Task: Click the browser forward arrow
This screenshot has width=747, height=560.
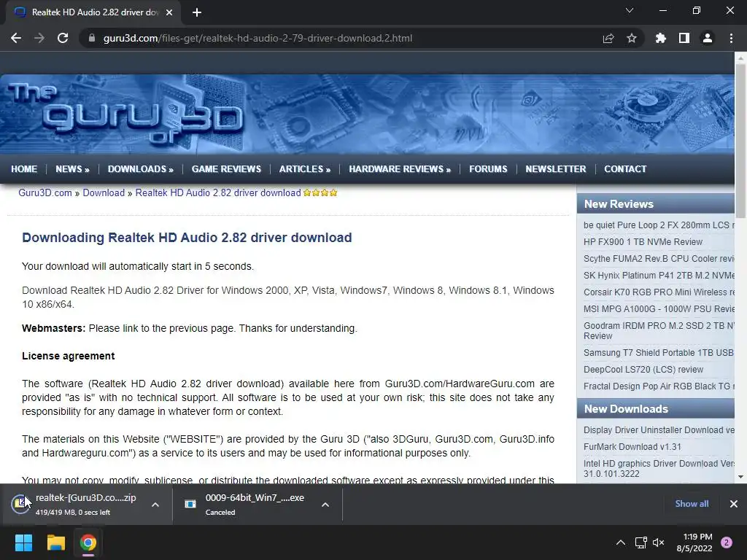Action: pyautogui.click(x=39, y=38)
